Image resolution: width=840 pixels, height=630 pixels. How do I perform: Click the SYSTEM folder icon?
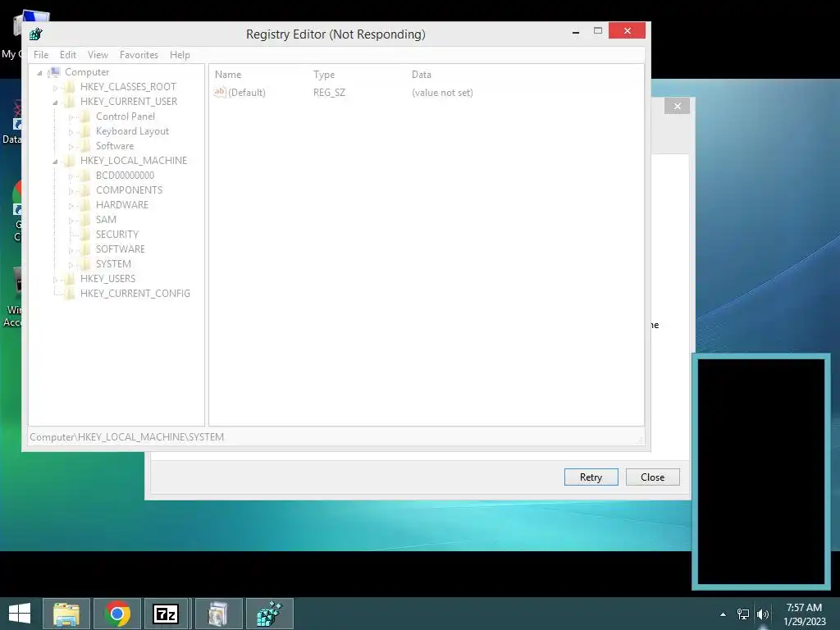(84, 264)
